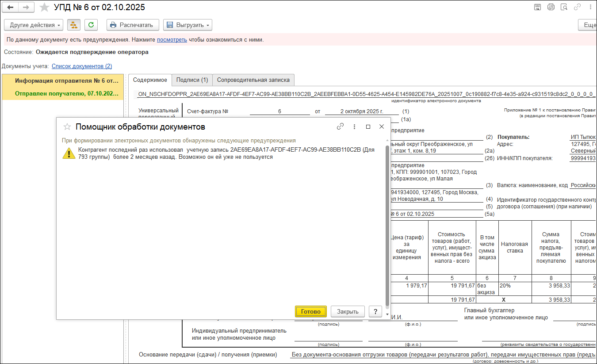Click the посмотреть warnings link

click(x=172, y=40)
